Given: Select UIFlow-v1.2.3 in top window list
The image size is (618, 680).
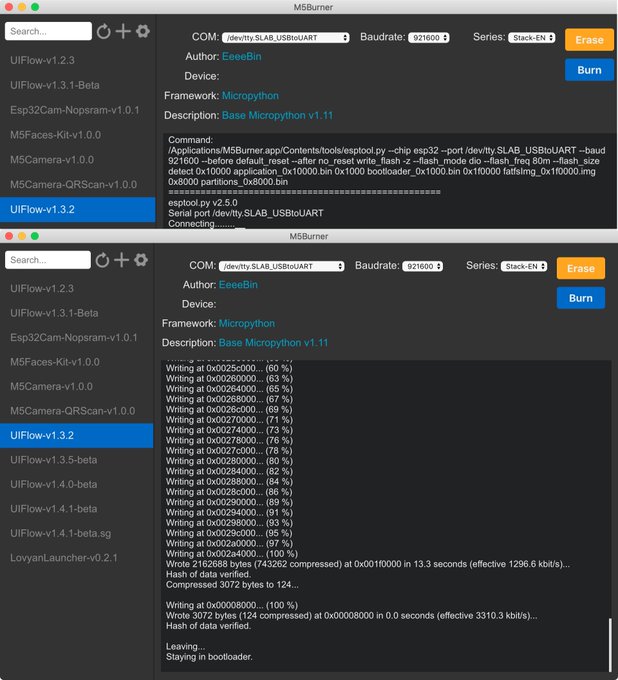Looking at the screenshot, I should (x=78, y=60).
